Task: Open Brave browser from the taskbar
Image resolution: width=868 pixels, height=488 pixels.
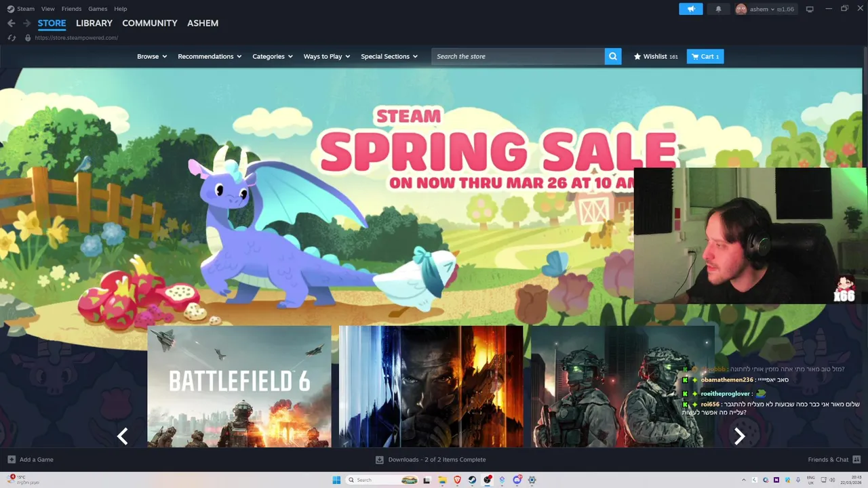Action: (x=457, y=480)
